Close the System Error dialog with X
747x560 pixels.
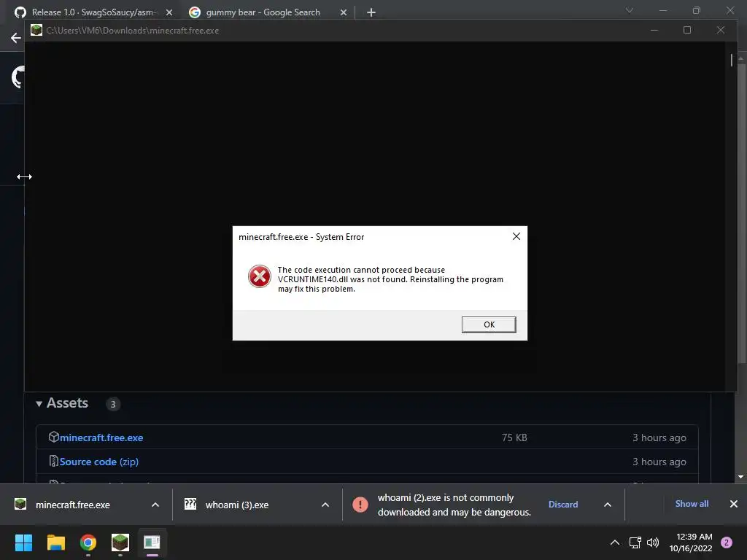(516, 236)
